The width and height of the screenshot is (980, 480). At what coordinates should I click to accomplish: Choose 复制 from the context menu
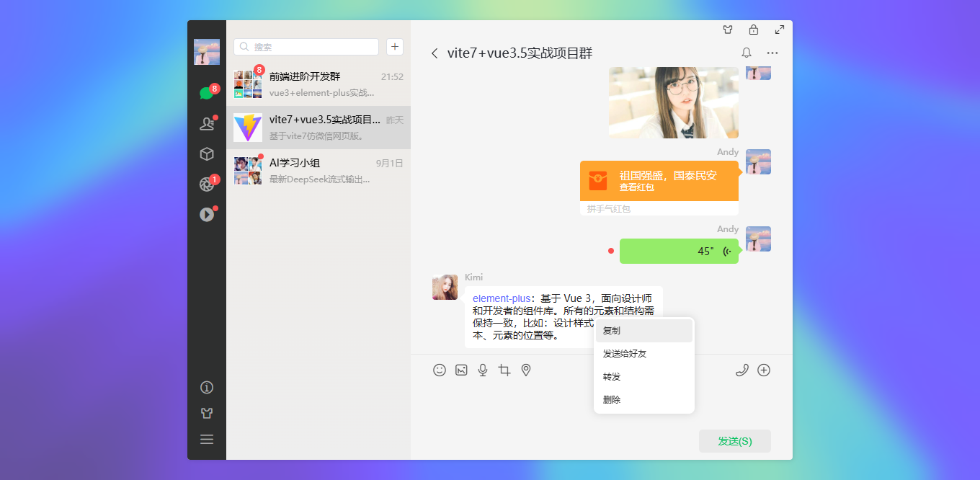pyautogui.click(x=611, y=330)
